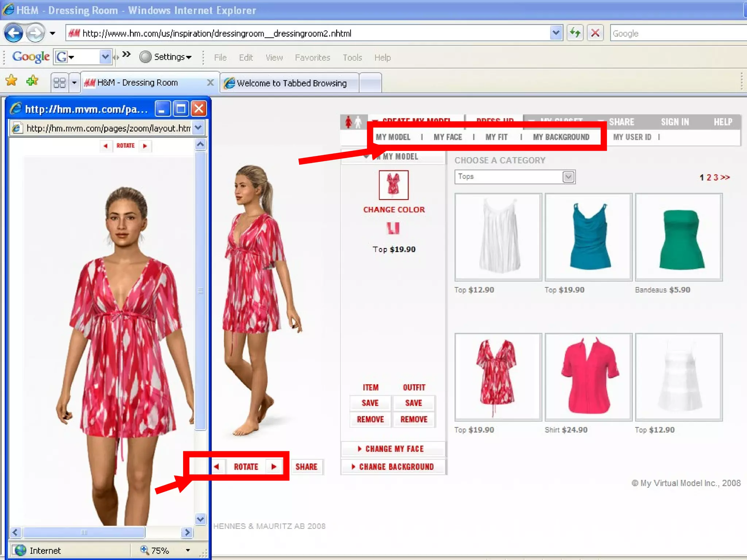The width and height of the screenshot is (747, 560).
Task: Rotate zoom popup model left arrow
Action: click(106, 146)
